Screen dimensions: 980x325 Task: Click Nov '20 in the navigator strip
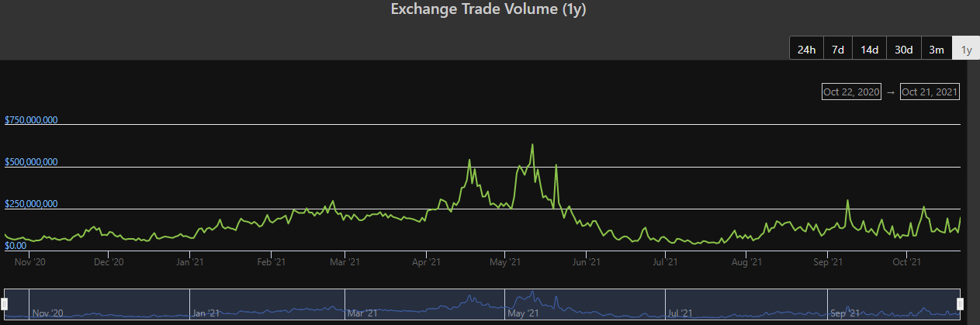click(x=47, y=313)
